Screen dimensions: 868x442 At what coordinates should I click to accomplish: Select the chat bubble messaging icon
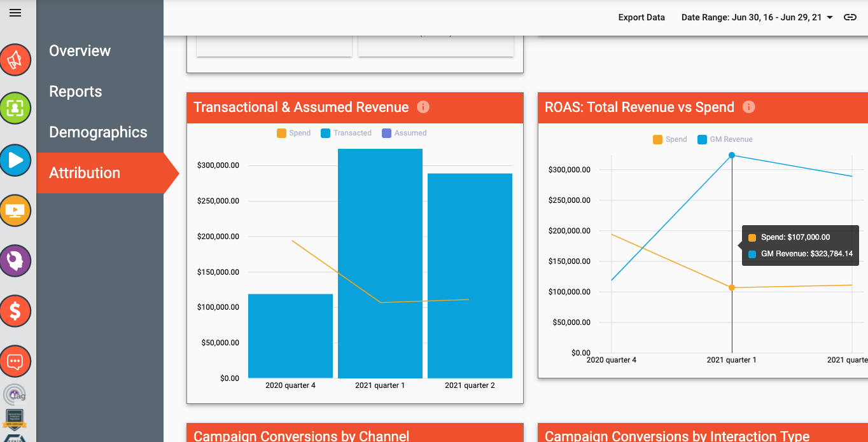[x=15, y=361]
